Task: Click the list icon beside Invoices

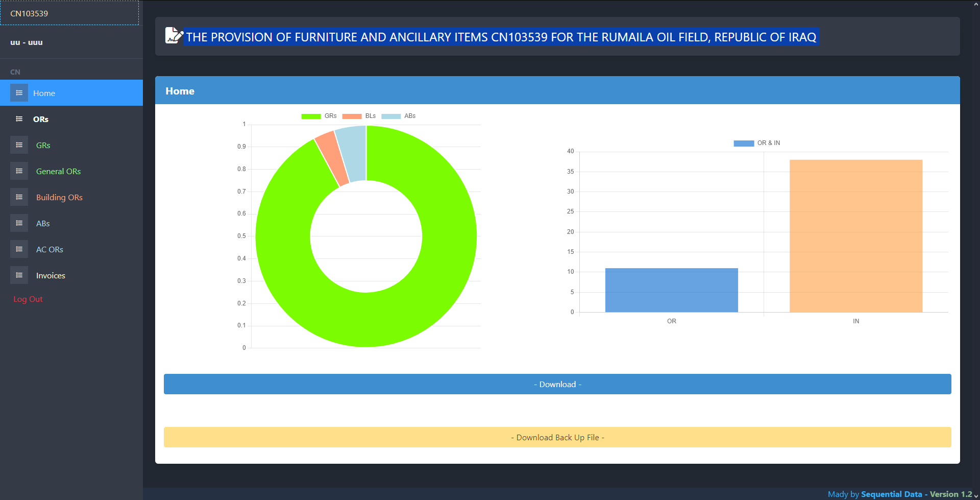Action: [19, 275]
